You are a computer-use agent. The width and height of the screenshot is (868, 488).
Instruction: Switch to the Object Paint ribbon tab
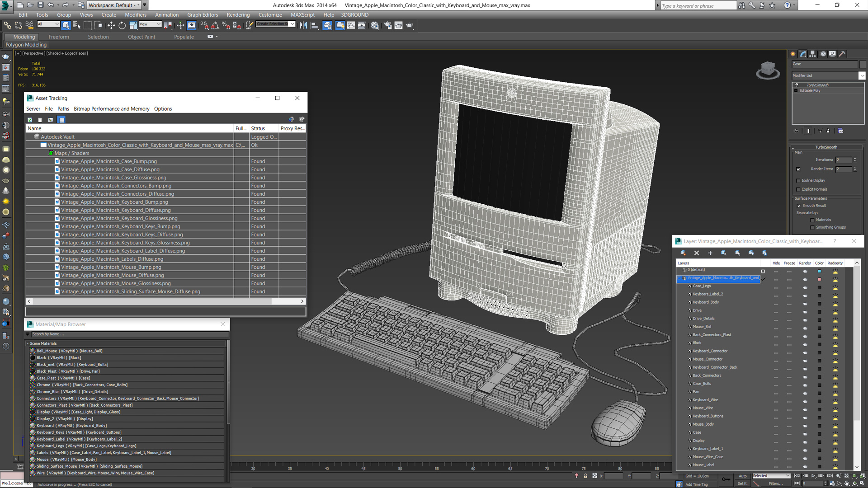(142, 37)
